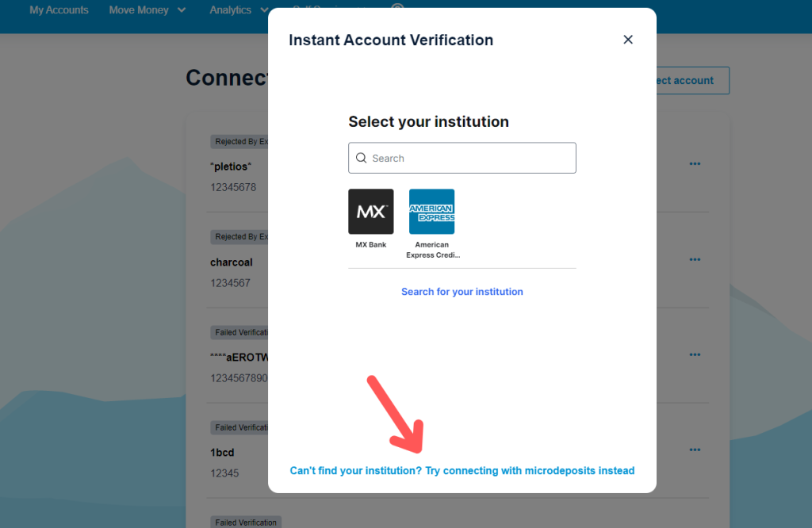Click the Connect account button
The width and height of the screenshot is (812, 528).
tap(692, 80)
